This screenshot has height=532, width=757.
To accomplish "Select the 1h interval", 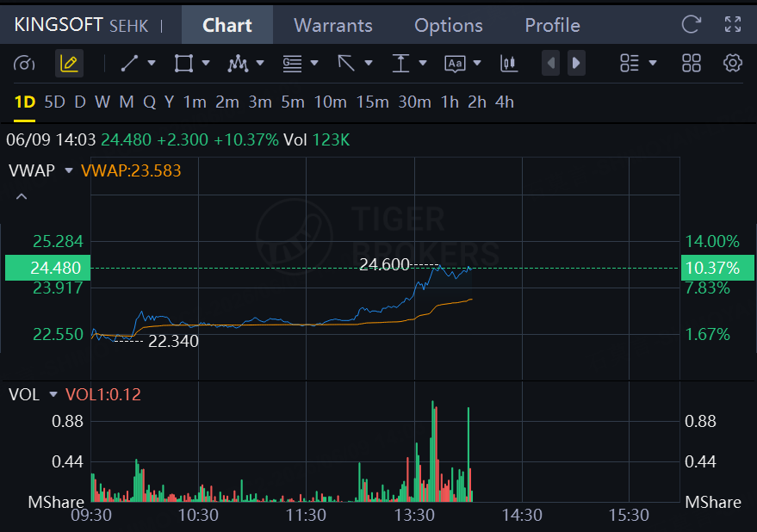I will click(450, 102).
